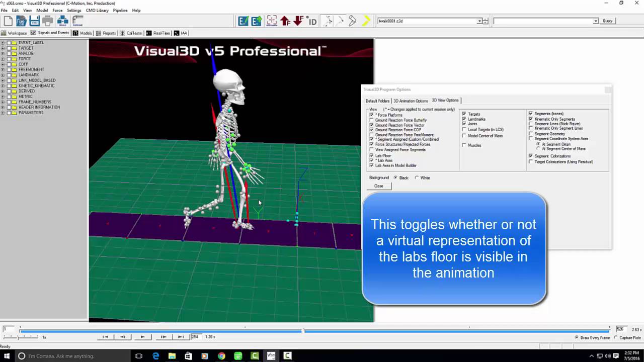Expand the LINK_MODEL_BASED tree folder

point(3,80)
